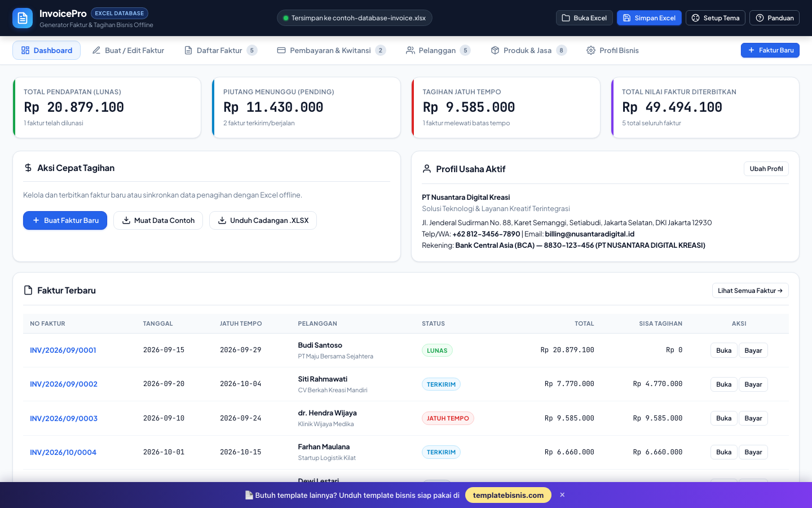812x508 pixels.
Task: Open invoice link INV/2026/10/0004
Action: (63, 452)
